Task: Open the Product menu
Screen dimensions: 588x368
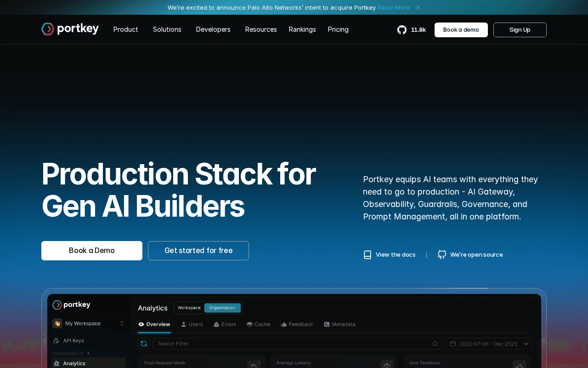Action: click(x=125, y=29)
